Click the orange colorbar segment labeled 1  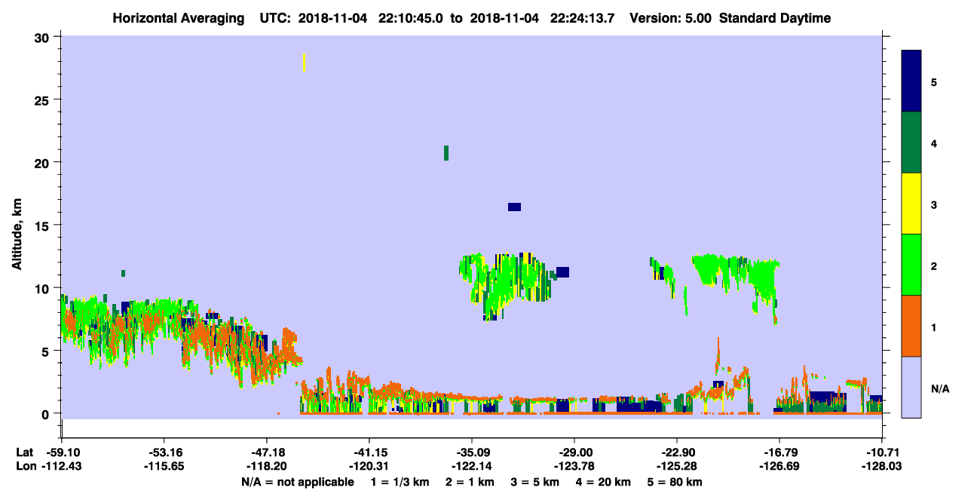coord(911,326)
